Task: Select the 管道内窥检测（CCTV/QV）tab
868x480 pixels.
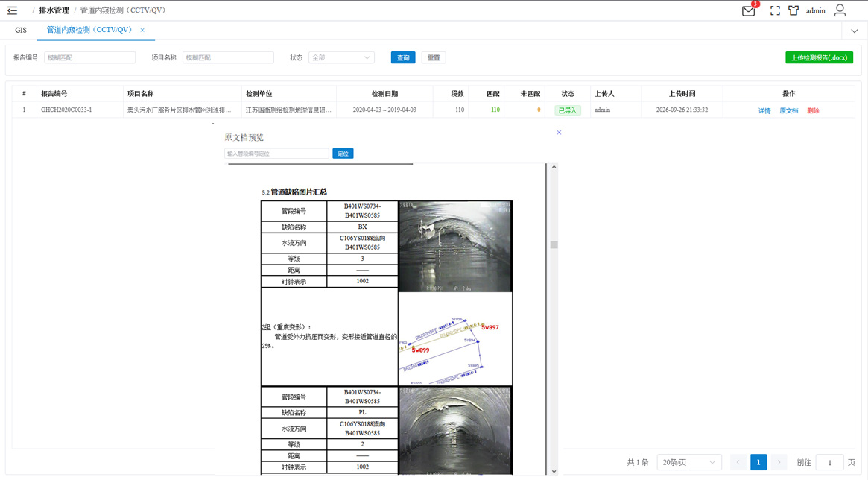Action: click(89, 30)
